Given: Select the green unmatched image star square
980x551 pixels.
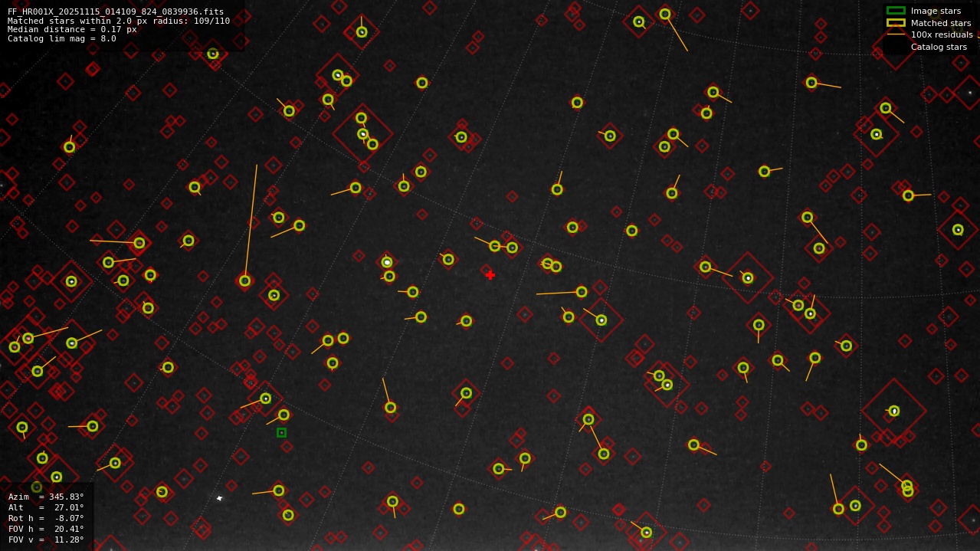Looking at the screenshot, I should click(x=281, y=433).
